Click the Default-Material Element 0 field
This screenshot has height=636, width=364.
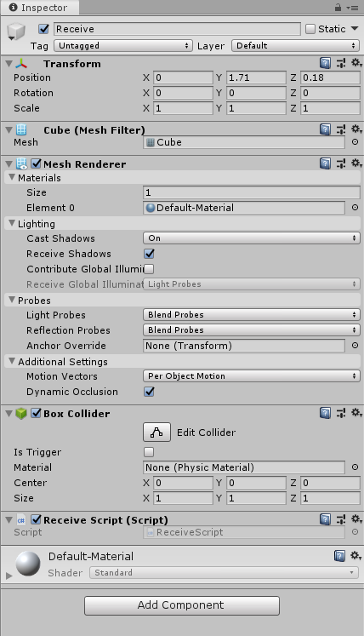(244, 208)
